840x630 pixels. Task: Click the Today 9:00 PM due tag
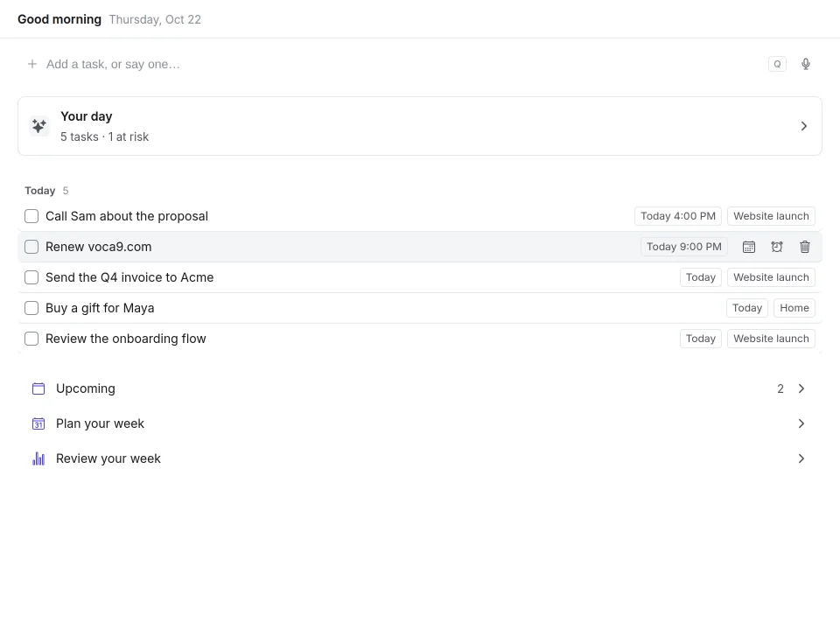[683, 247]
